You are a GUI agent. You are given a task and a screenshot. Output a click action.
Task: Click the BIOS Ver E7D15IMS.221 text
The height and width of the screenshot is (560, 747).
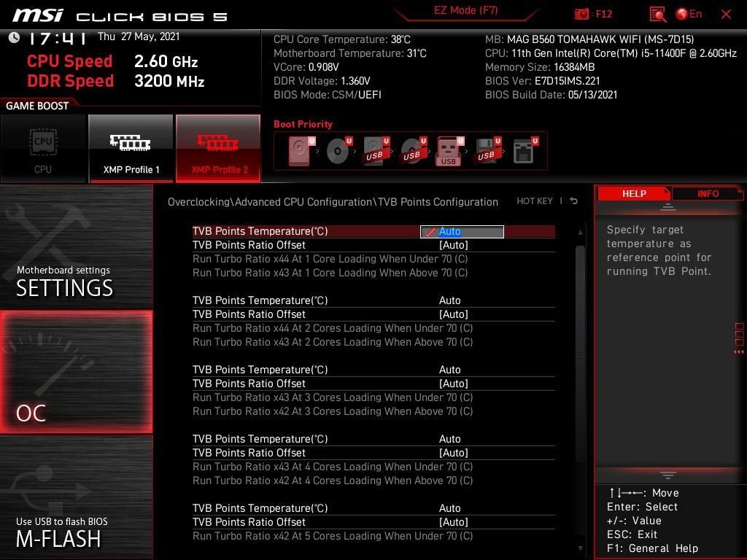click(x=542, y=81)
